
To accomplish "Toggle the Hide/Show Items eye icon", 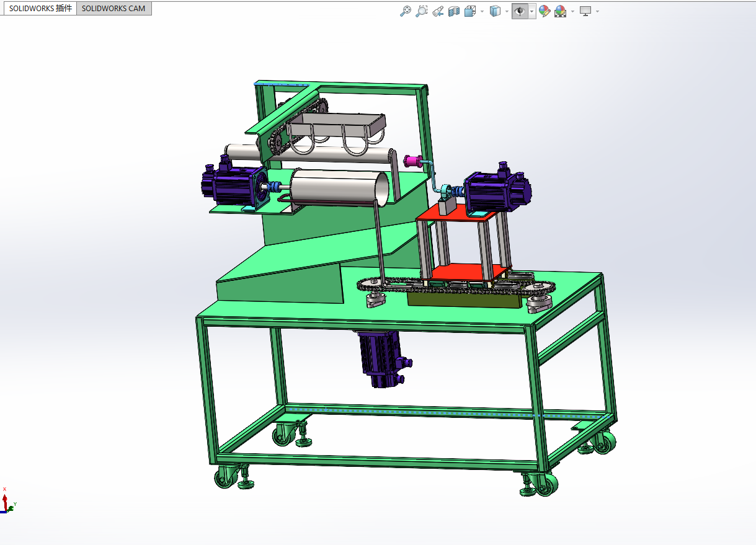I will pos(520,11).
